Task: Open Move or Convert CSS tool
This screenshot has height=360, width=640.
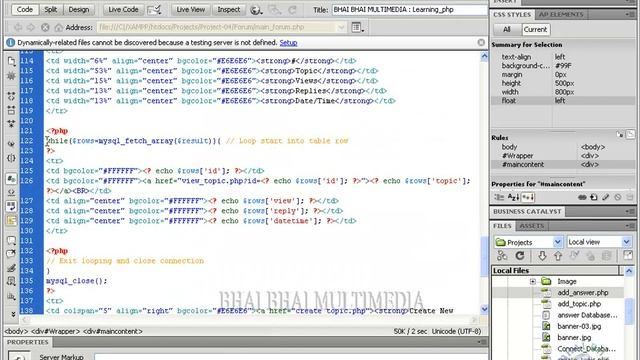Action: tap(11, 296)
